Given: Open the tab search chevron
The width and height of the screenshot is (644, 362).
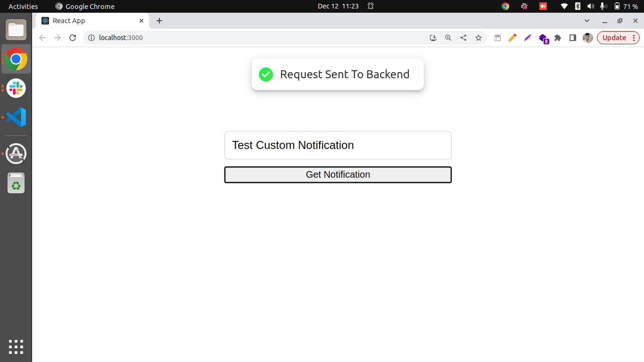Looking at the screenshot, I should (587, 21).
